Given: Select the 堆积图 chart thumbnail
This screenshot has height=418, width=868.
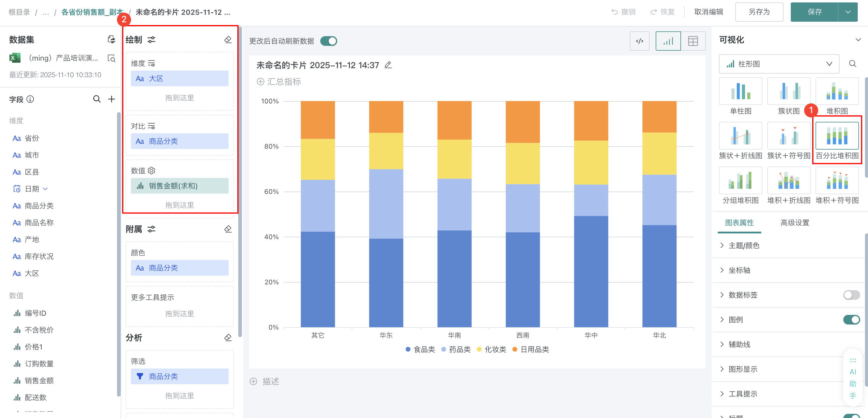Looking at the screenshot, I should 837,92.
